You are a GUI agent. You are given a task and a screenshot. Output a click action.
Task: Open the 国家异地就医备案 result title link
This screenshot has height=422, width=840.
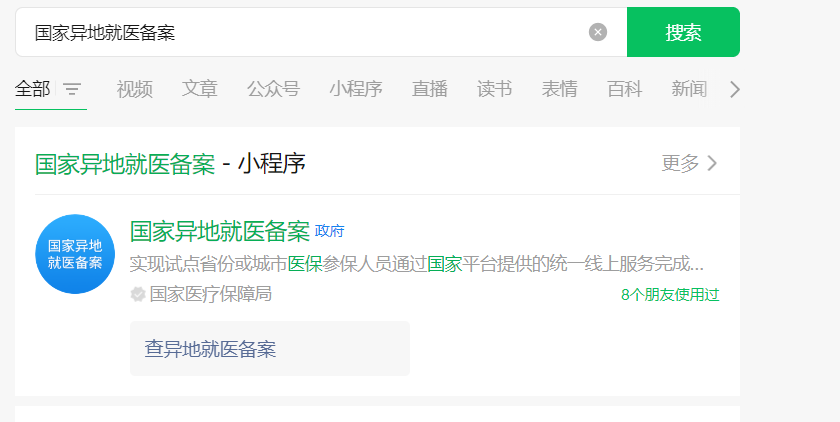pyautogui.click(x=220, y=231)
